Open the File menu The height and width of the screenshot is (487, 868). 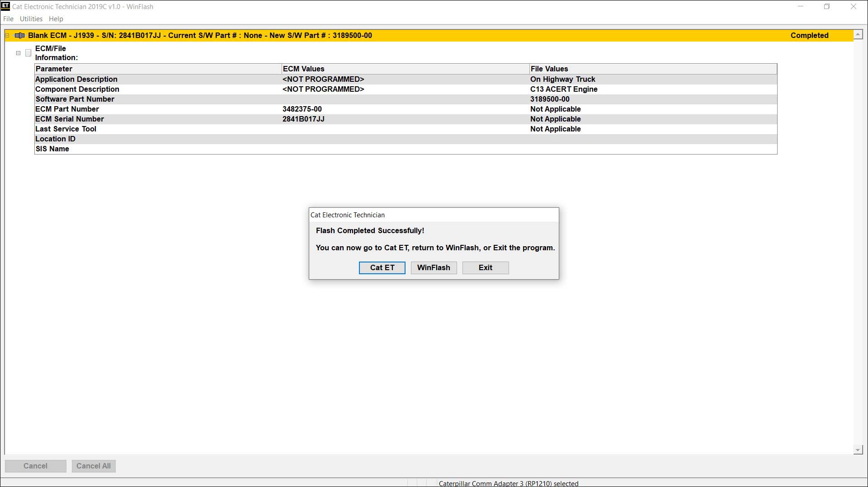tap(8, 19)
